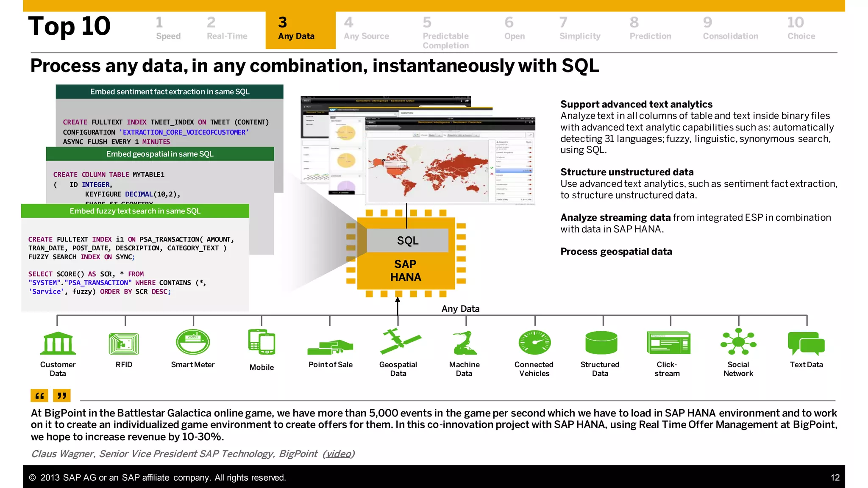Screen dimensions: 868x488
Task: Click the Text Data speech bubbles icon
Action: (x=806, y=344)
